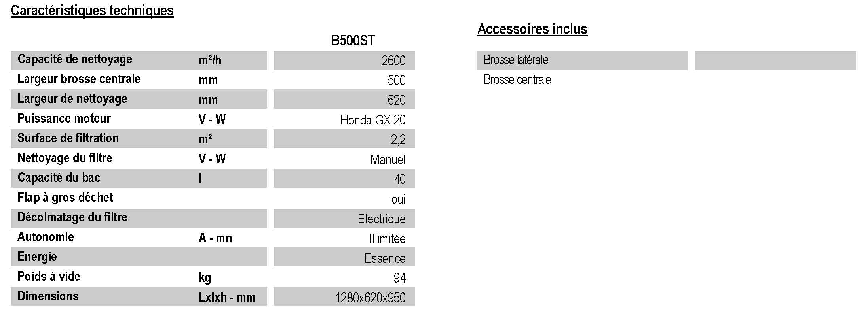The width and height of the screenshot is (868, 313).
Task: Select the B500ST column header
Action: click(x=353, y=41)
